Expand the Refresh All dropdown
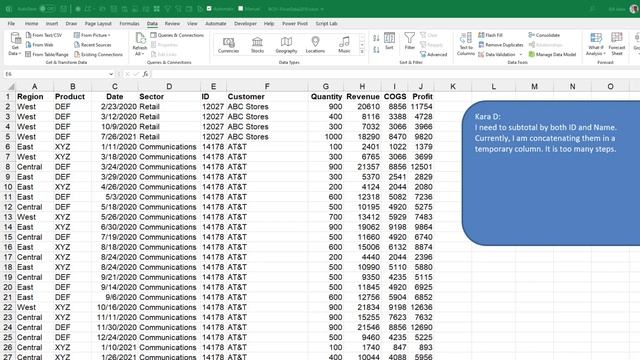 (140, 54)
